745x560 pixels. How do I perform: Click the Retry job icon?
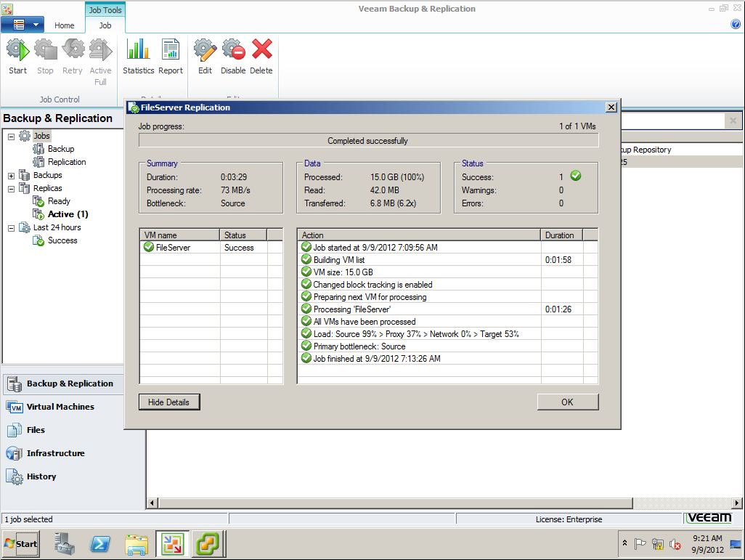point(73,50)
